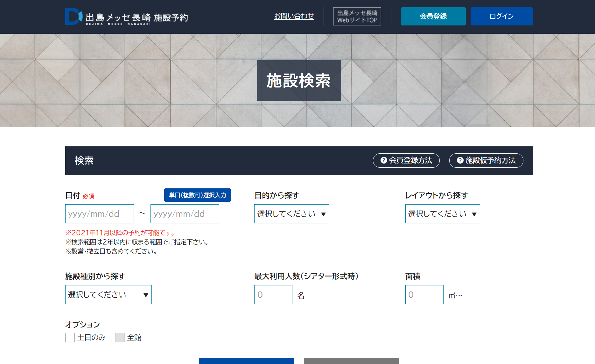
Task: Go to 出島メッセ長崎 WebサイトTOP
Action: click(357, 16)
